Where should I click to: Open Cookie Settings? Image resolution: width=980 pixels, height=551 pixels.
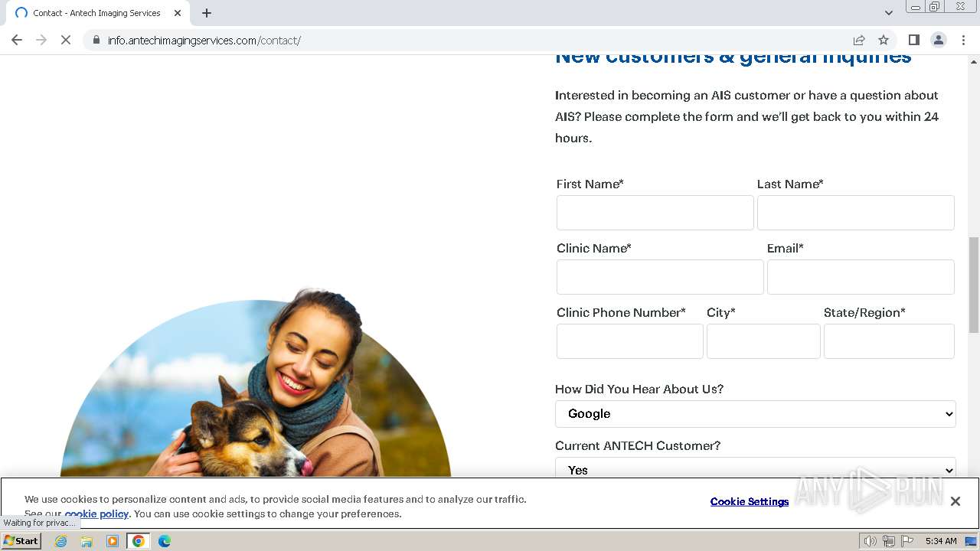pyautogui.click(x=750, y=501)
